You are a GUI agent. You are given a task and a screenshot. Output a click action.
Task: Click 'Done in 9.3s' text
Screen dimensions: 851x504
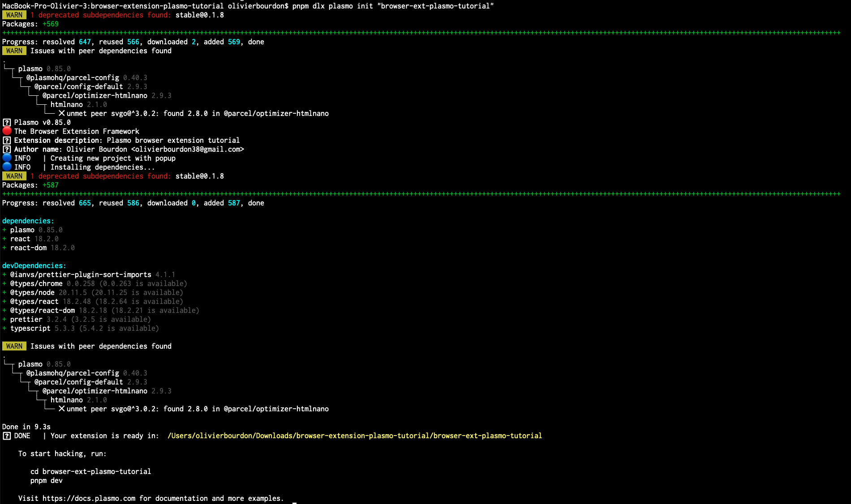(26, 427)
